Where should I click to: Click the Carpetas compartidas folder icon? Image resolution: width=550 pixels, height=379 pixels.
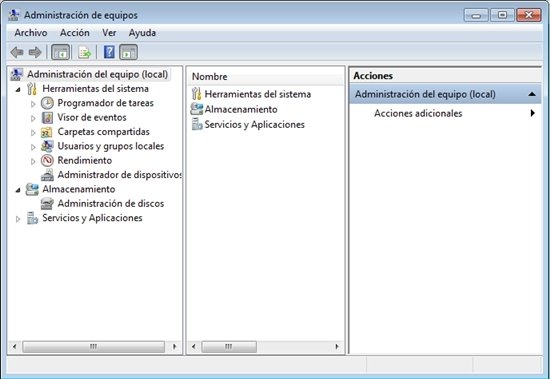(x=47, y=132)
